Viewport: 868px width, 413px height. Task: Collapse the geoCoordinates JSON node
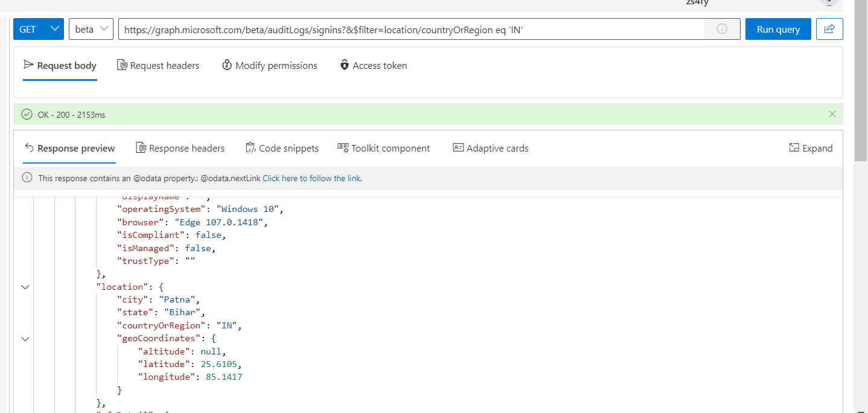pyautogui.click(x=25, y=339)
